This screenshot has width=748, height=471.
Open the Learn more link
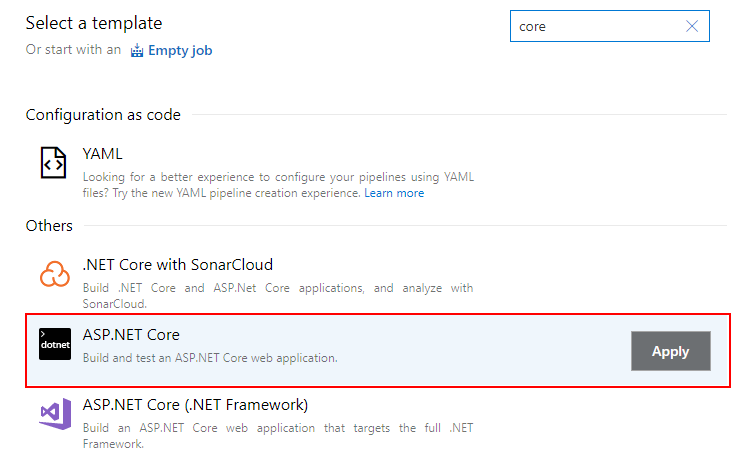tap(394, 193)
